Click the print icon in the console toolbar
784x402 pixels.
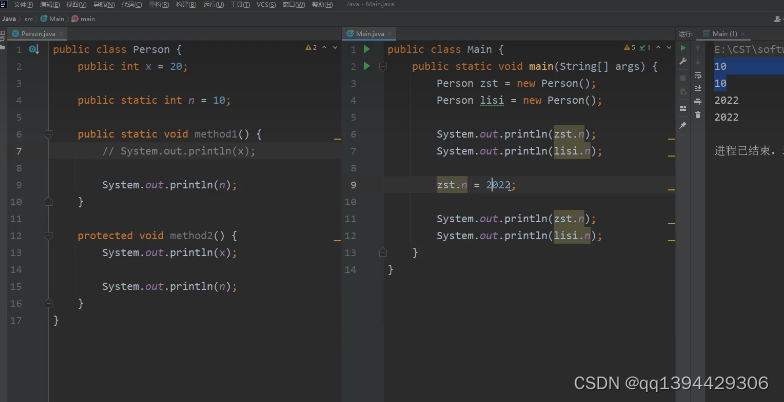[698, 102]
